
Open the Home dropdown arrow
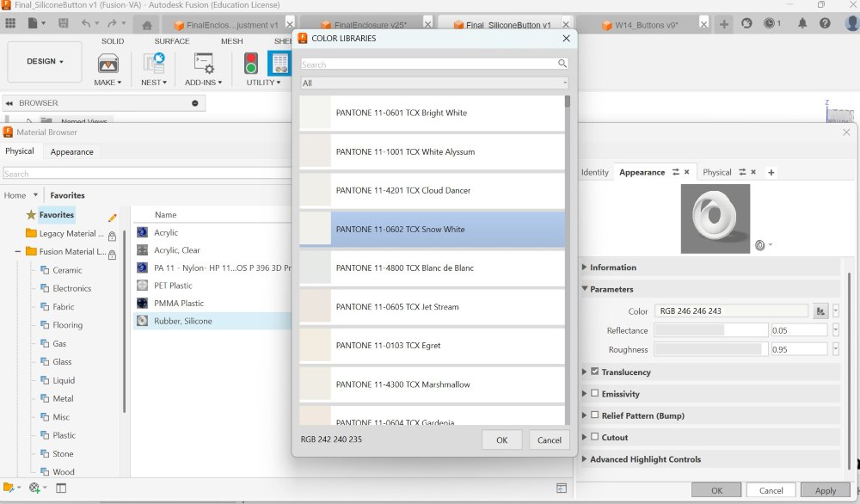tap(35, 195)
